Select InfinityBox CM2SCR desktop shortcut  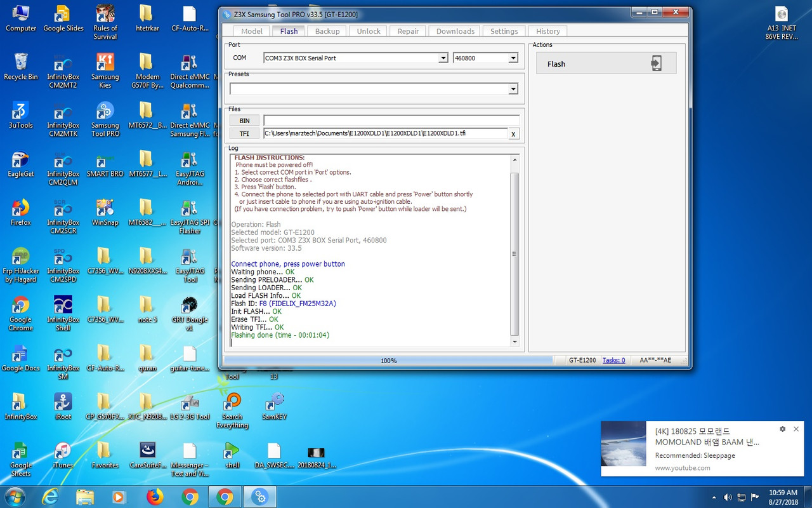(63, 217)
